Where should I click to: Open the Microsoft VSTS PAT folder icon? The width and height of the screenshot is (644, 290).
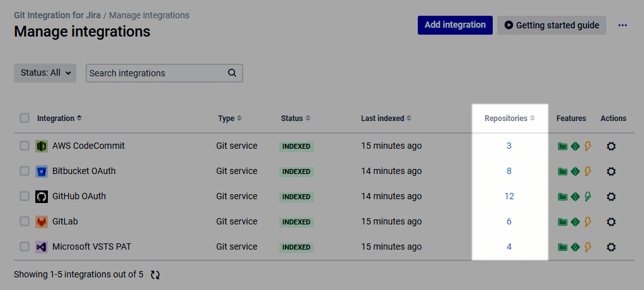562,247
